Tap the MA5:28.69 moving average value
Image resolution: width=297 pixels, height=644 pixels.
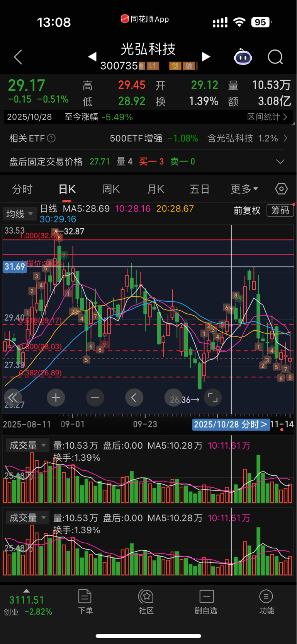[x=86, y=209]
